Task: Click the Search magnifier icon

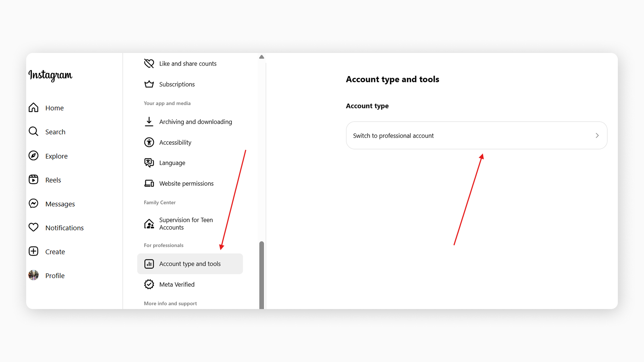Action: [34, 131]
